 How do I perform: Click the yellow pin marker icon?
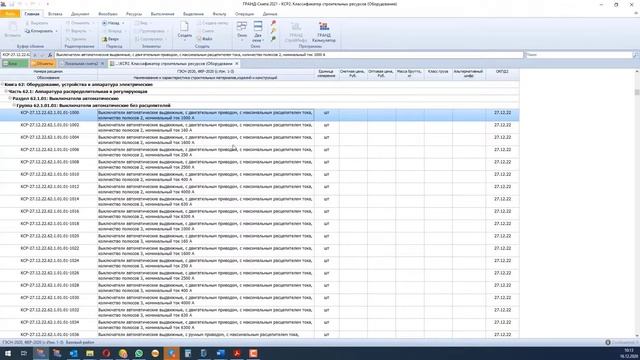[273, 31]
